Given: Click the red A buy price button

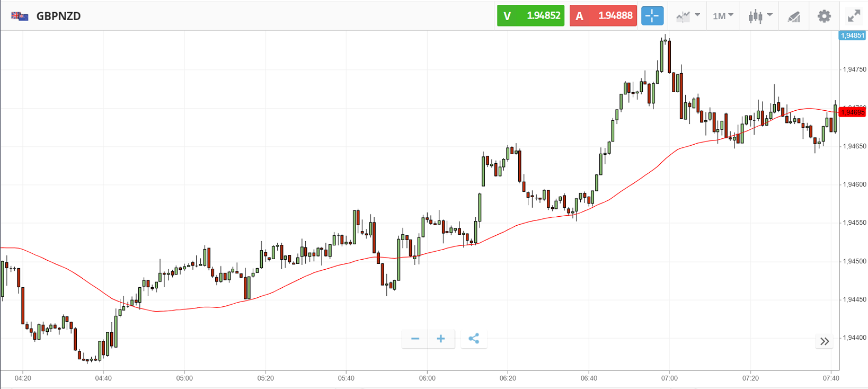Looking at the screenshot, I should pos(603,16).
